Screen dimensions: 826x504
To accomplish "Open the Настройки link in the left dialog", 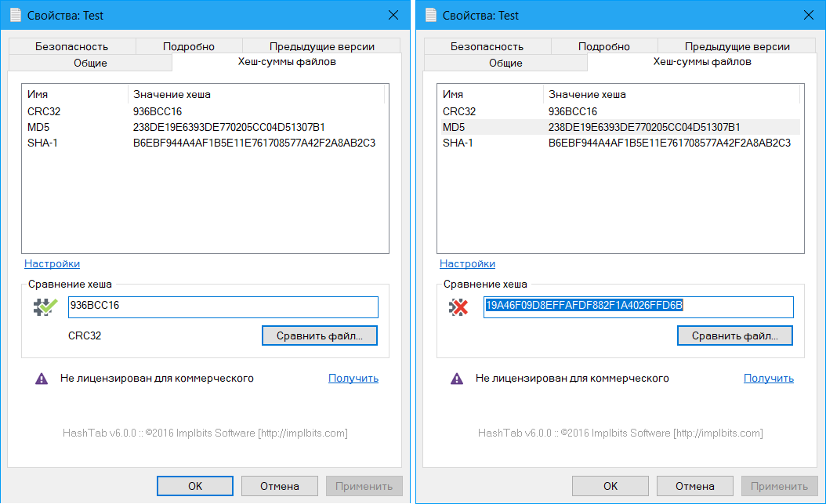I will coord(52,264).
